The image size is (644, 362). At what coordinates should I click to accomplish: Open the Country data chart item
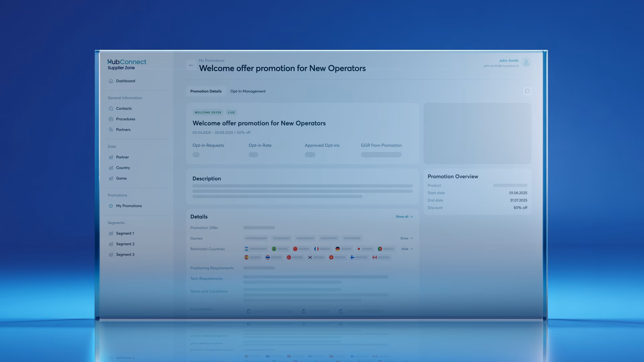(122, 168)
